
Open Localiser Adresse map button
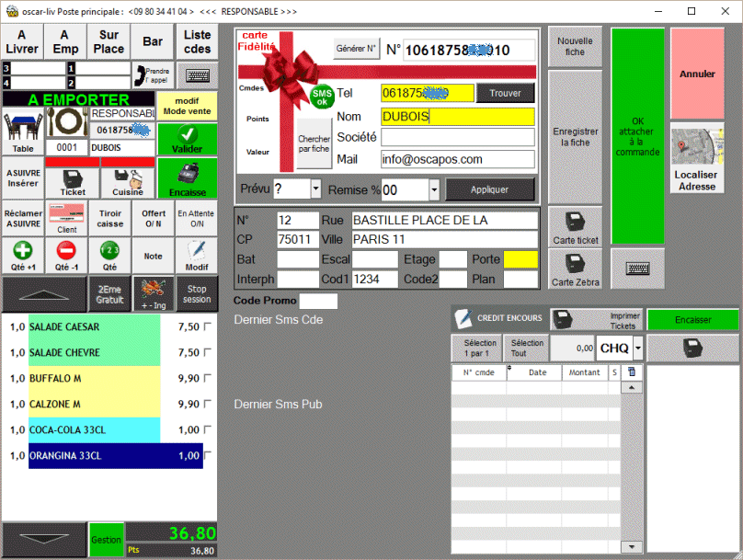click(x=697, y=160)
